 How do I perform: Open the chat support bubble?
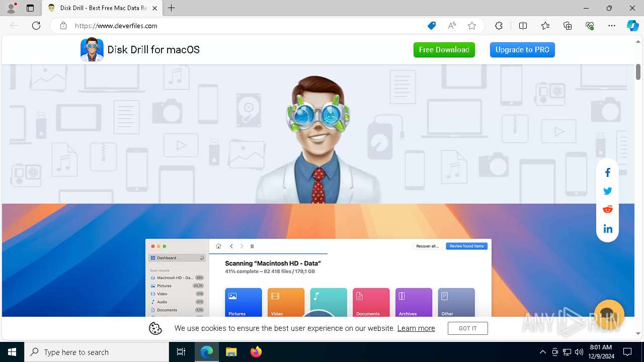point(609,315)
